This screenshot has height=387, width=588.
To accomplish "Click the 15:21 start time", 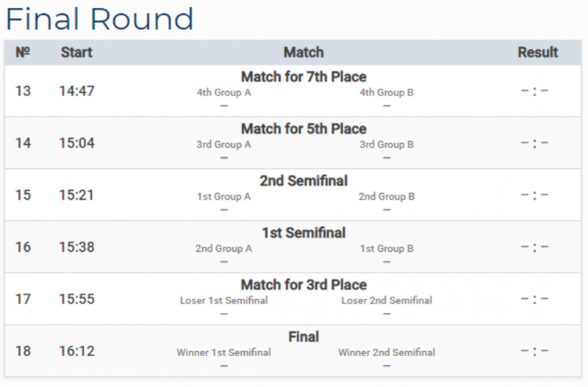I will click(x=76, y=195).
